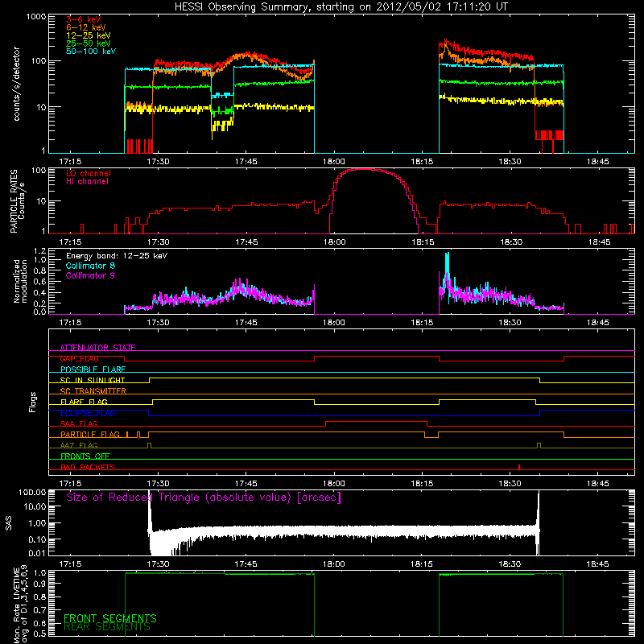Click the PARTICLE_FLAG label
This screenshot has height=644, width=644.
click(x=90, y=434)
